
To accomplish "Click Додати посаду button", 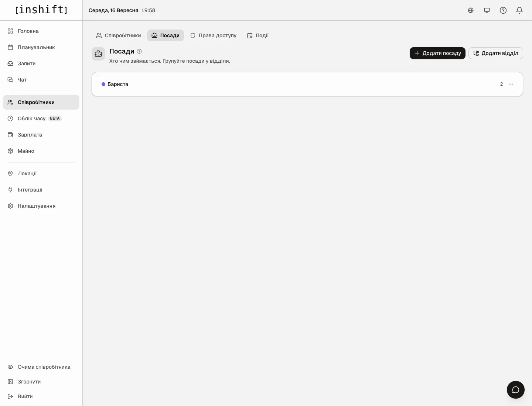I will click(x=437, y=53).
